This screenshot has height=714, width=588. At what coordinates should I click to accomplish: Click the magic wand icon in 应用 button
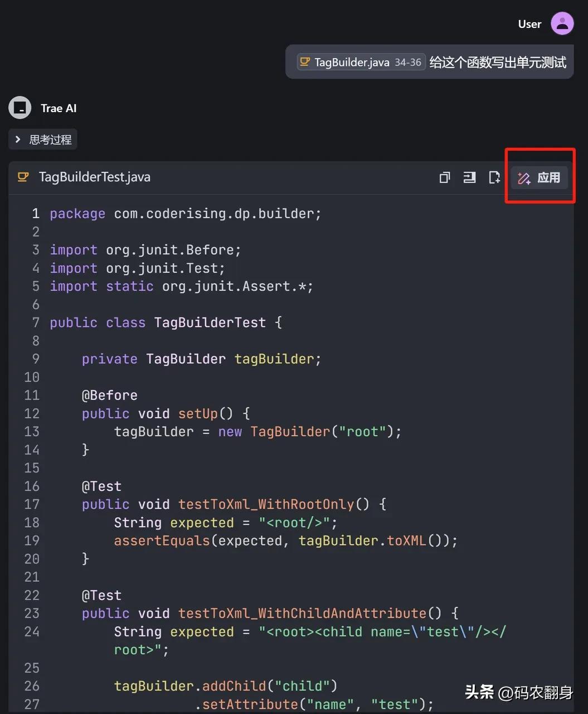524,178
